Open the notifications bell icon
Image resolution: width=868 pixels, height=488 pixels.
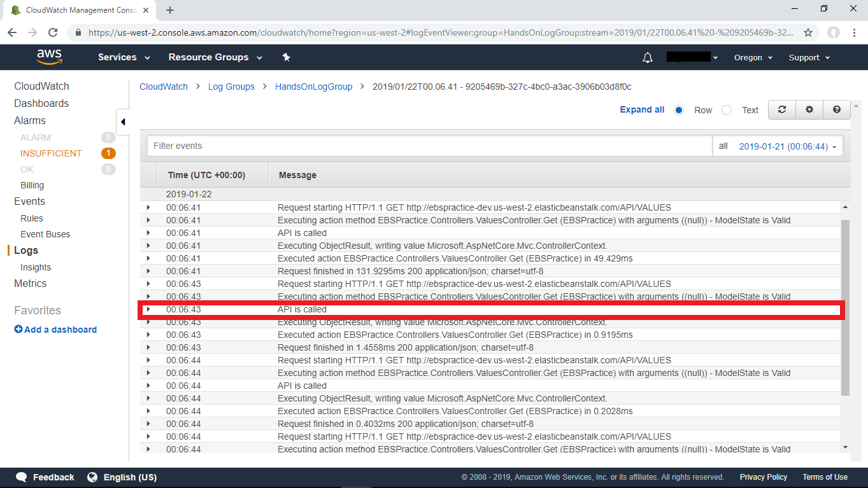coord(647,57)
